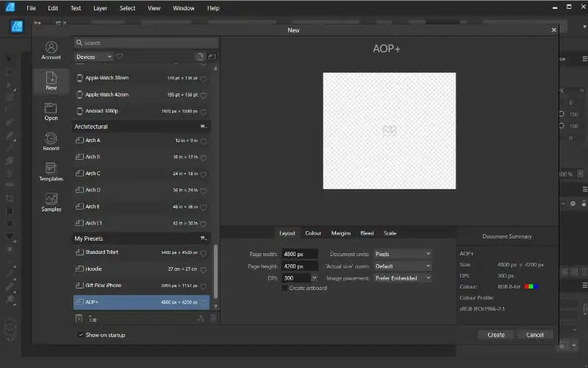Open the Layer menu
Viewport: 588px width, 368px height.
click(x=100, y=8)
